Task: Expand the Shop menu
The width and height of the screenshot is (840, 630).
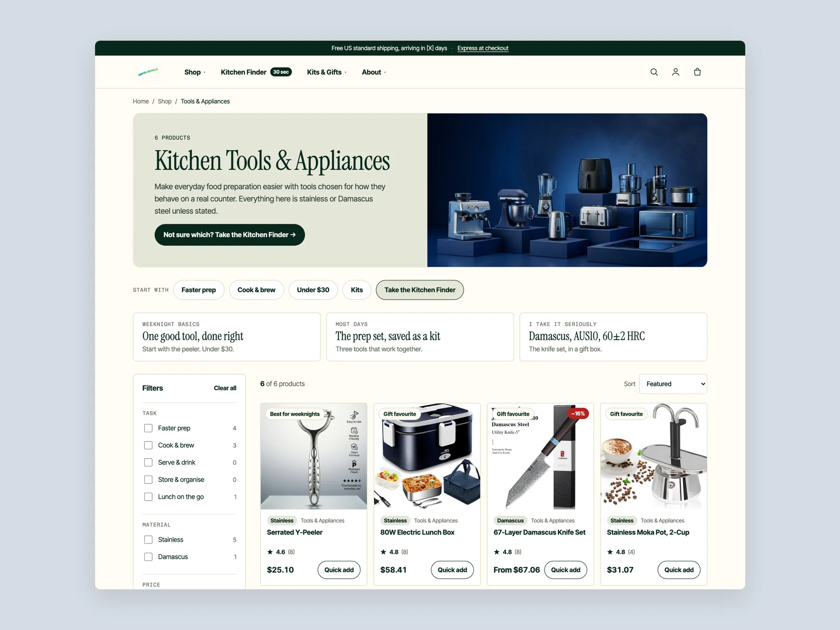Action: (x=195, y=72)
